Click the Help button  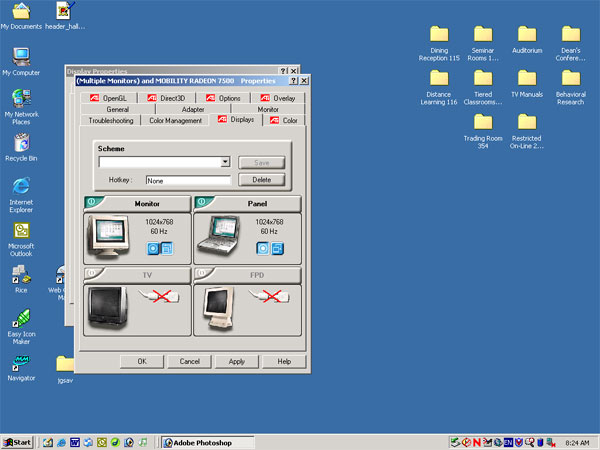[284, 362]
